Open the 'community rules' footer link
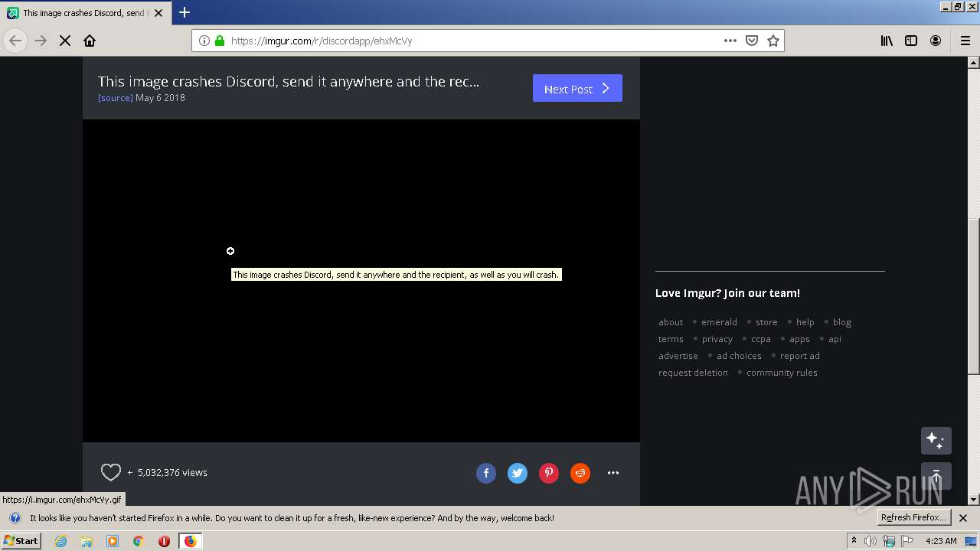980x551 pixels. 782,373
